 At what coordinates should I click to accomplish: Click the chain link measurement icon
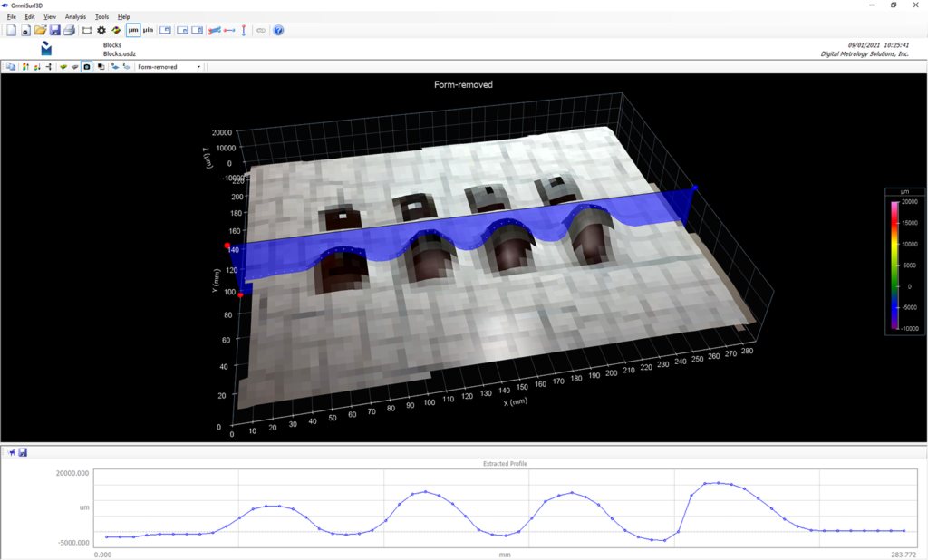261,30
